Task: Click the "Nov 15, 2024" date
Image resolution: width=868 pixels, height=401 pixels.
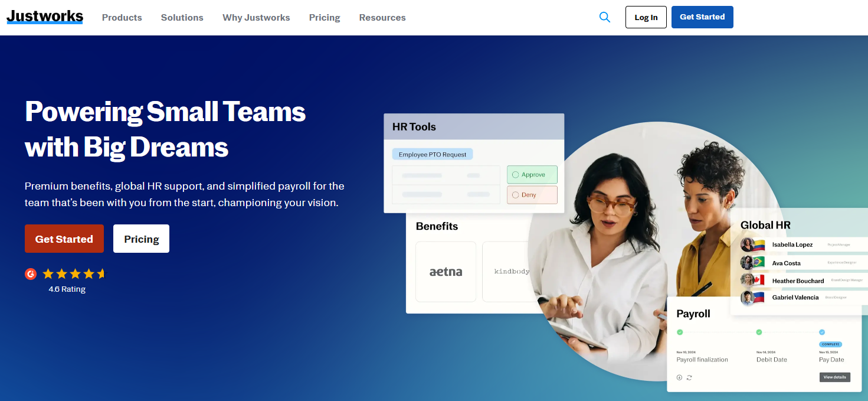Action: (x=827, y=352)
